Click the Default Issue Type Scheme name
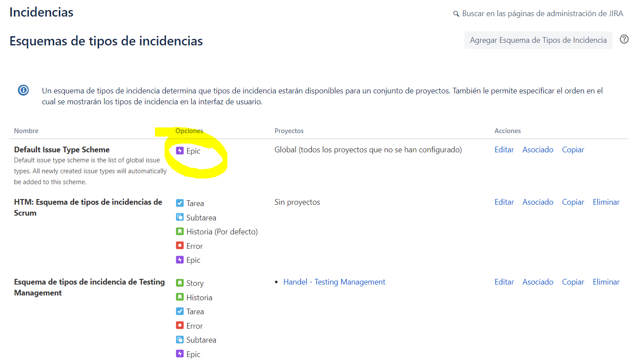Image resolution: width=639 pixels, height=364 pixels. [62, 150]
